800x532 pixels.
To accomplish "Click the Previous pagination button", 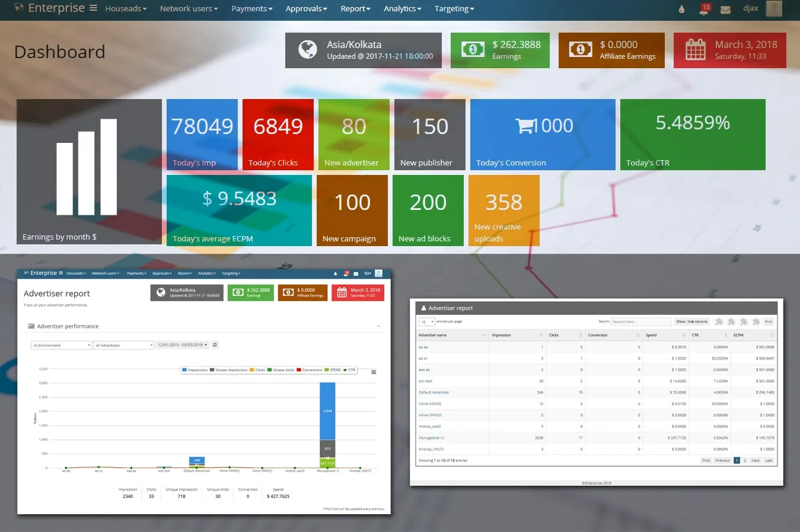I will click(x=722, y=460).
